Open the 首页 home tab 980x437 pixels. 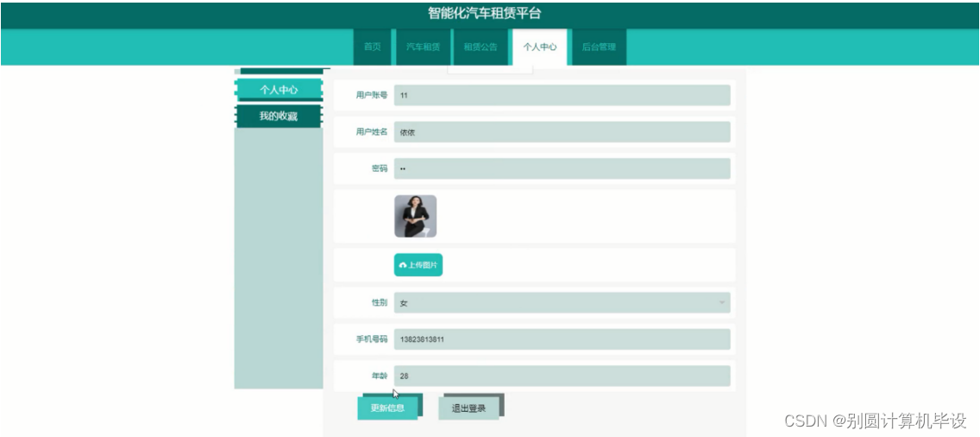tap(373, 47)
